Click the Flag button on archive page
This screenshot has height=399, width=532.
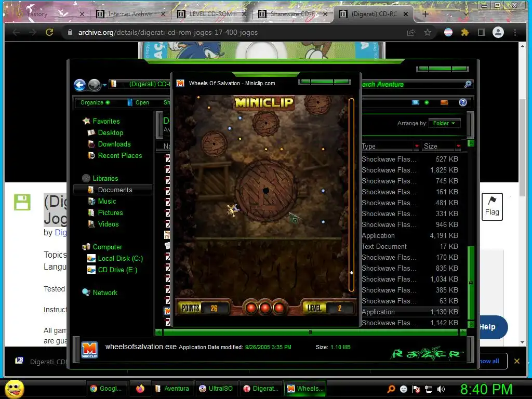click(492, 207)
